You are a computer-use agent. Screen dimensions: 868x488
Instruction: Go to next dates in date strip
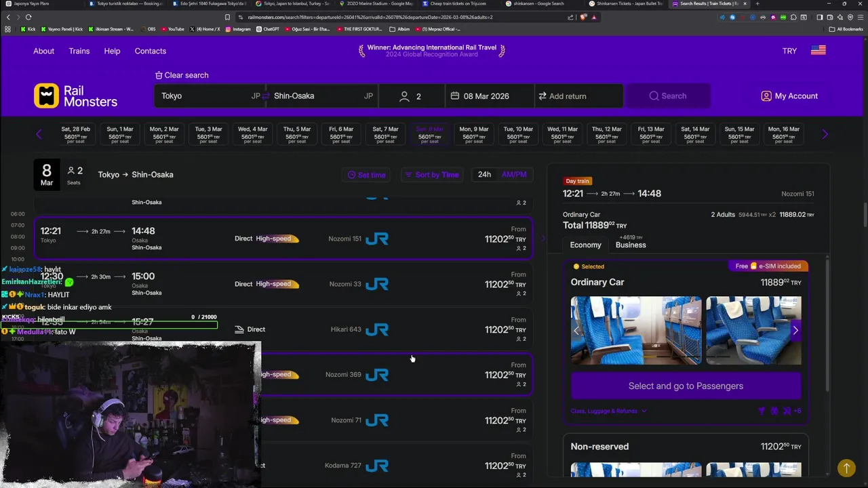(x=825, y=134)
